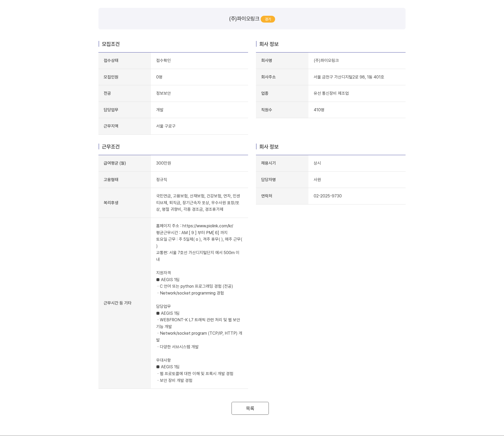The image size is (504, 436).
Task: Select the 유선 통신장비 제조업 industry value
Action: click(x=331, y=93)
